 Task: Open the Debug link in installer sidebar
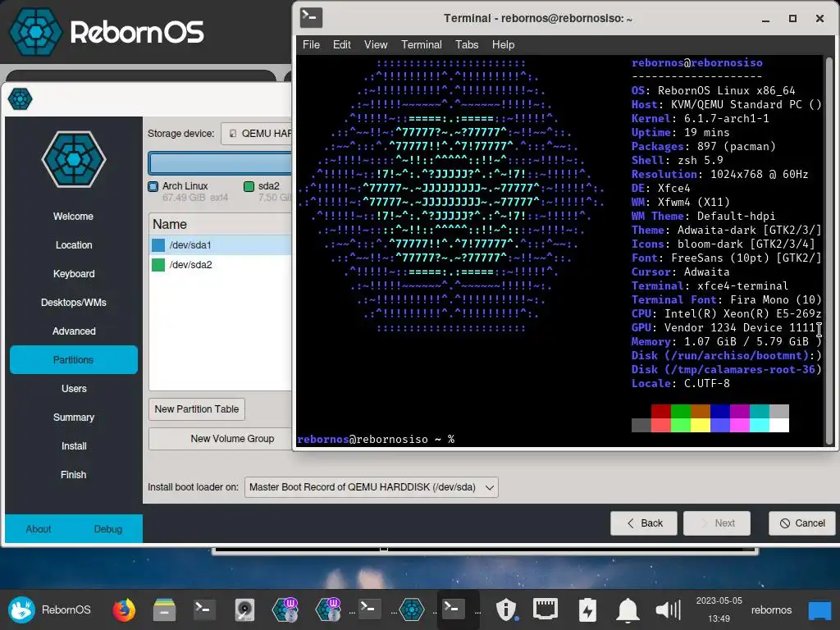(x=108, y=529)
